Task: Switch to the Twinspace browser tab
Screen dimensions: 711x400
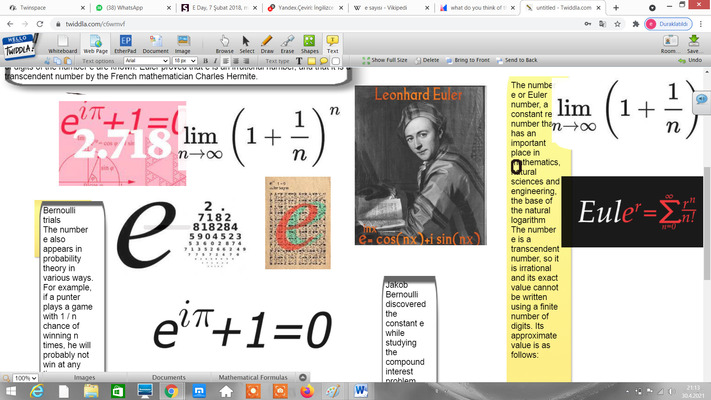Action: pos(45,8)
